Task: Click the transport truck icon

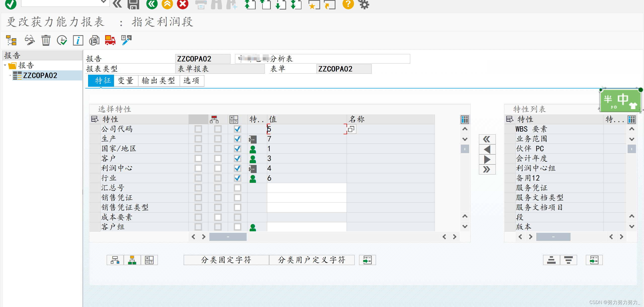Action: pyautogui.click(x=110, y=40)
